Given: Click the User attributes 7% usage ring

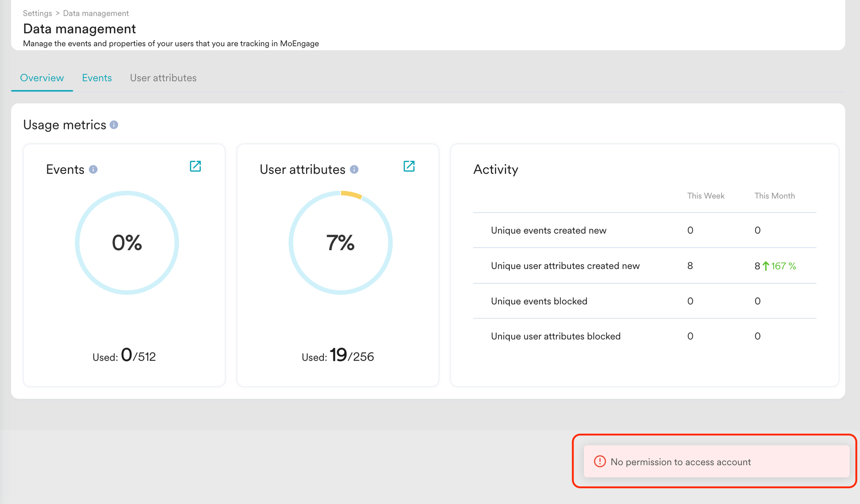Looking at the screenshot, I should [340, 243].
